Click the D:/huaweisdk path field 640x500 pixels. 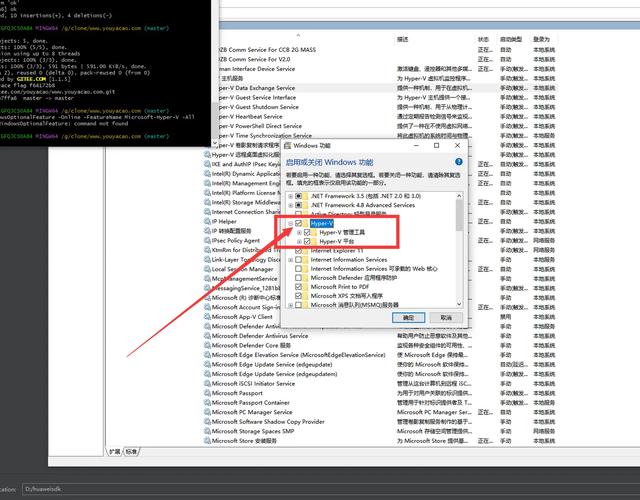(330, 489)
